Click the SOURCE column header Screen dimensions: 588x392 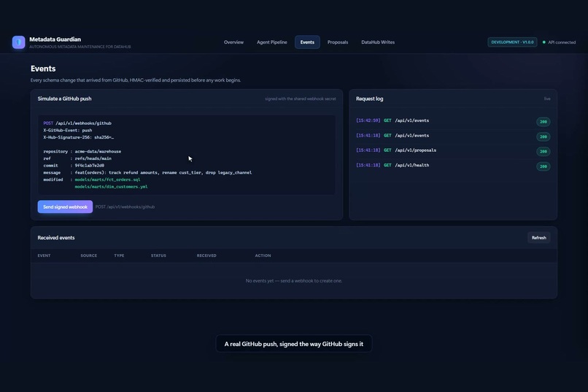click(x=88, y=255)
